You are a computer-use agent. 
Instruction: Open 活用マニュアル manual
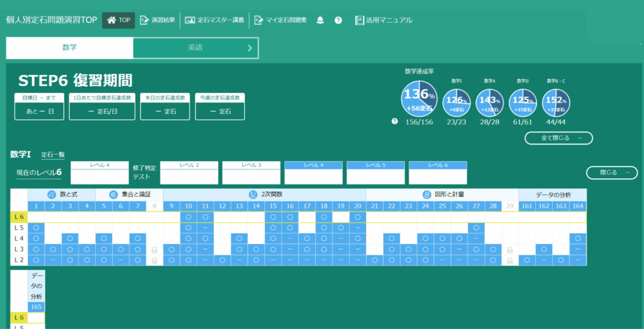point(384,20)
